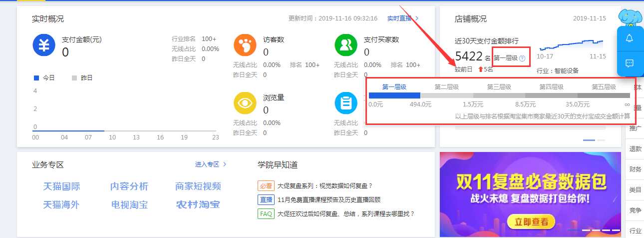Open 商家短视频 business zone

[198, 186]
